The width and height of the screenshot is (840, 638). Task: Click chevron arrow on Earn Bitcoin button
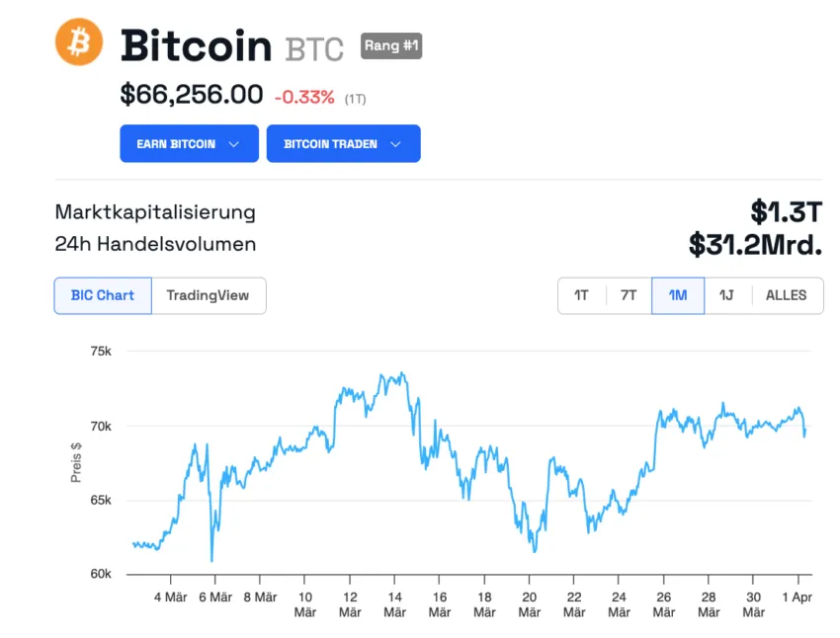tap(234, 144)
